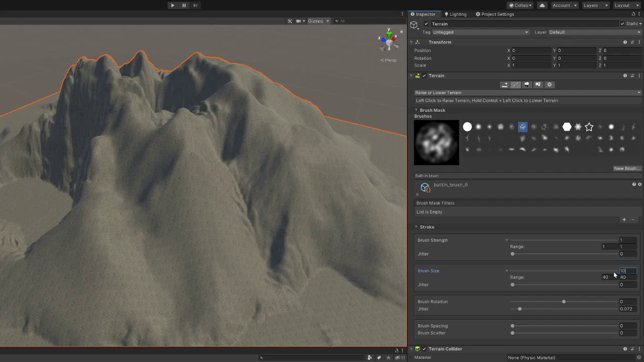Open Terrain Settings gear icon

[x=550, y=84]
